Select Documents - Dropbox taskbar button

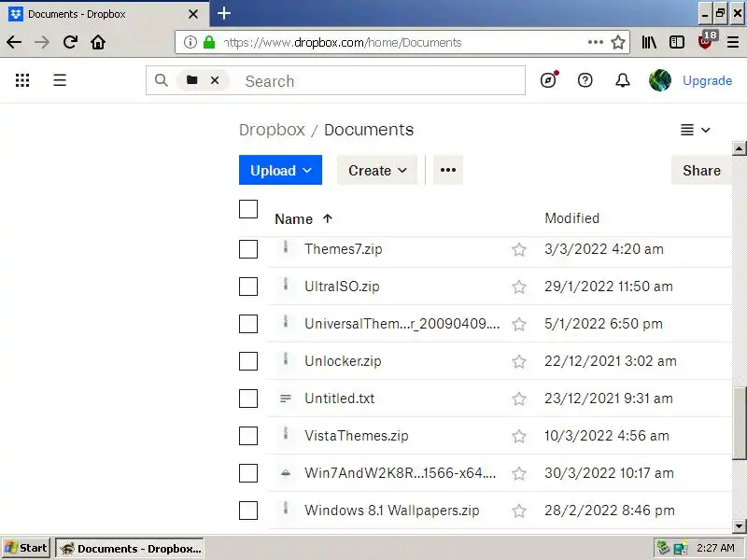130,548
